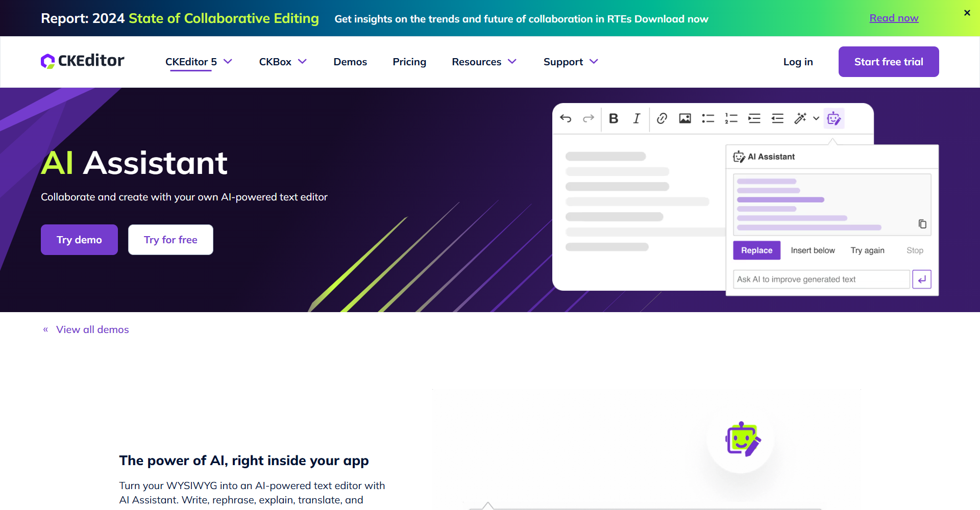The width and height of the screenshot is (980, 510).
Task: Click the CKEditor logo
Action: 83,61
